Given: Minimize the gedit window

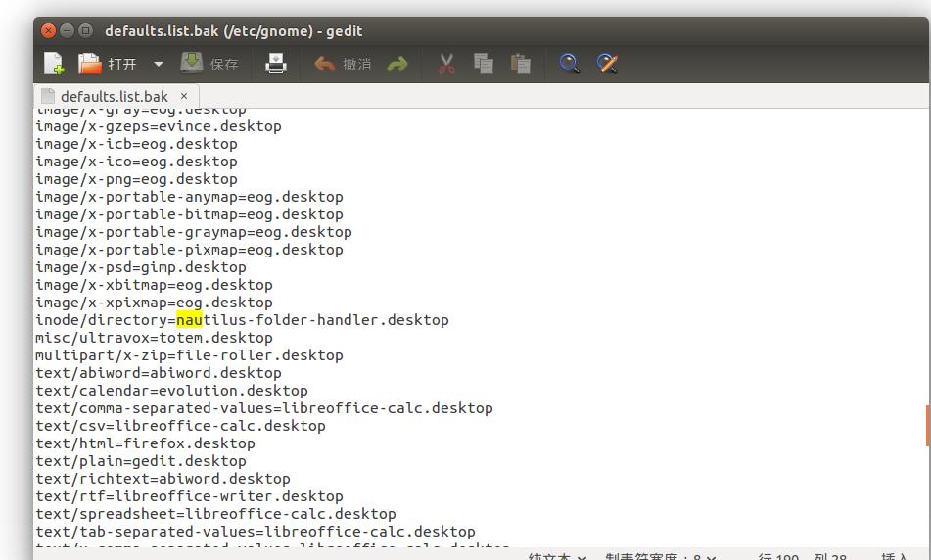Looking at the screenshot, I should [x=68, y=30].
